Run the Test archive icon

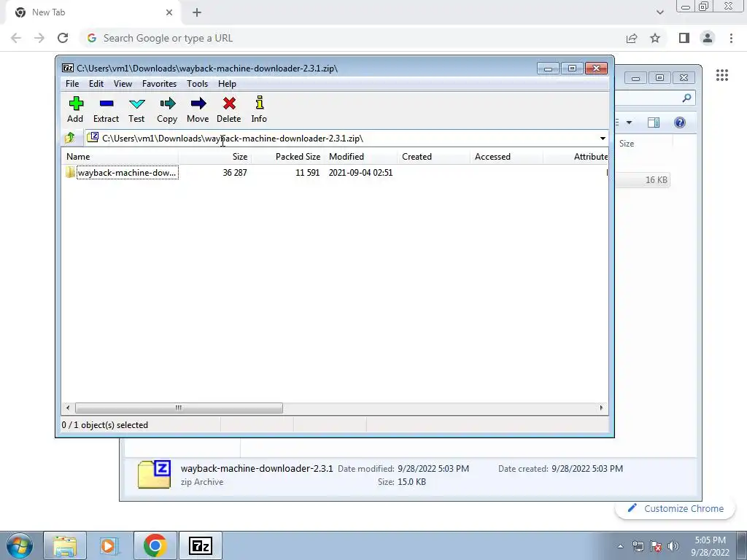coord(136,109)
